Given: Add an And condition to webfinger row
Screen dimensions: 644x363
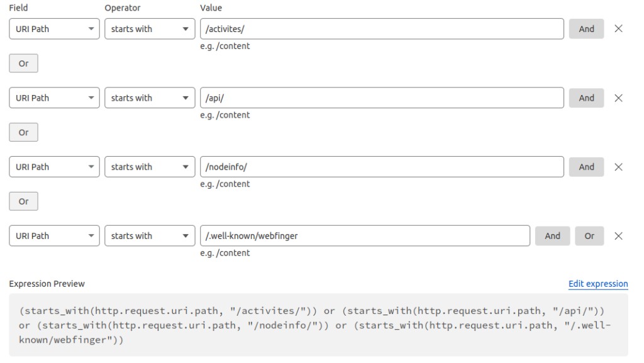Looking at the screenshot, I should pos(552,236).
